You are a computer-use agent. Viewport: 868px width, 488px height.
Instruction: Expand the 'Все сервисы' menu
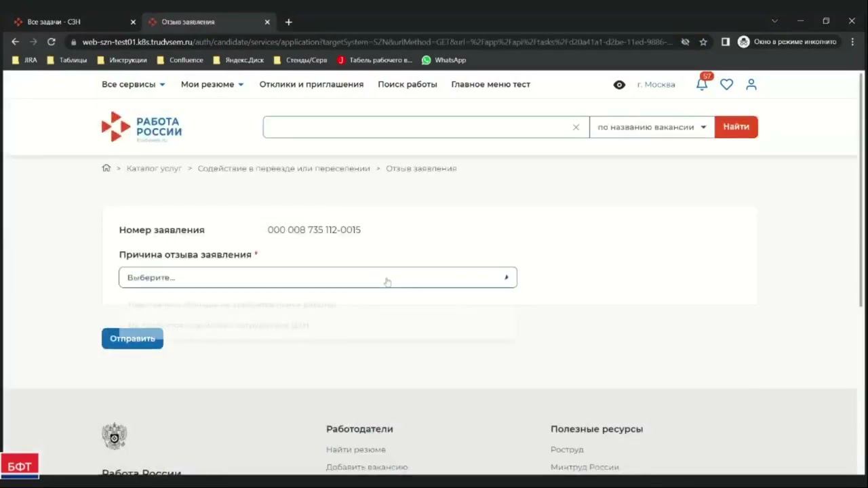tap(134, 85)
